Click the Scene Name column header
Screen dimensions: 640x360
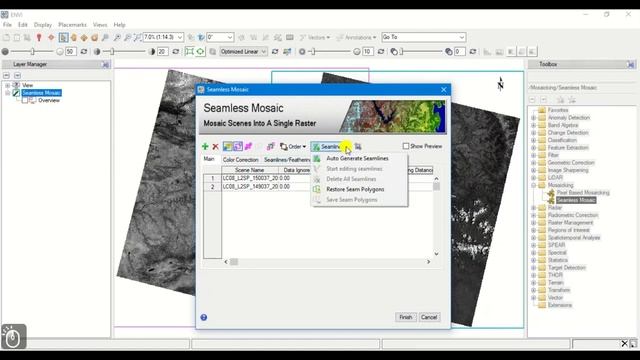click(x=249, y=170)
